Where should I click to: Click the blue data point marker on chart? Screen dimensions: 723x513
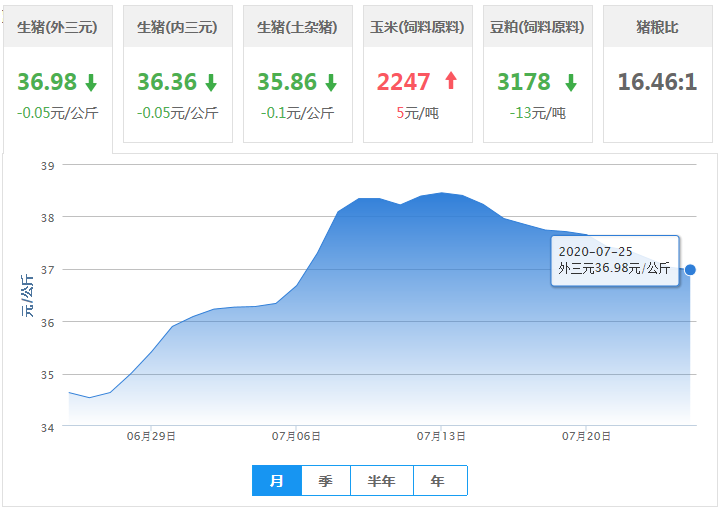pyautogui.click(x=690, y=269)
